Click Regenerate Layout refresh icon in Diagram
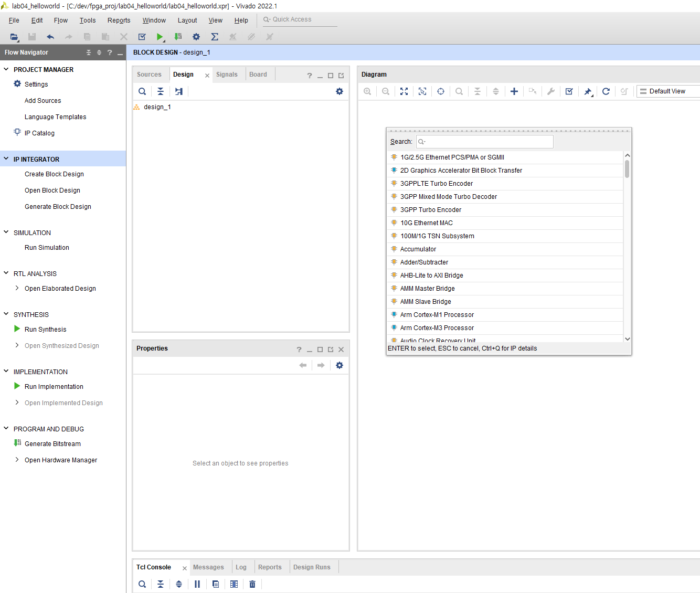Screen dimensions: 700x593 [x=606, y=91]
